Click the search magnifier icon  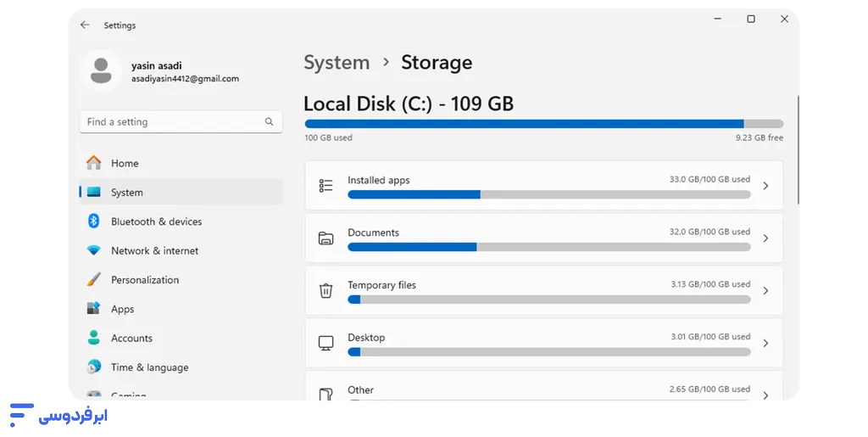pyautogui.click(x=269, y=121)
